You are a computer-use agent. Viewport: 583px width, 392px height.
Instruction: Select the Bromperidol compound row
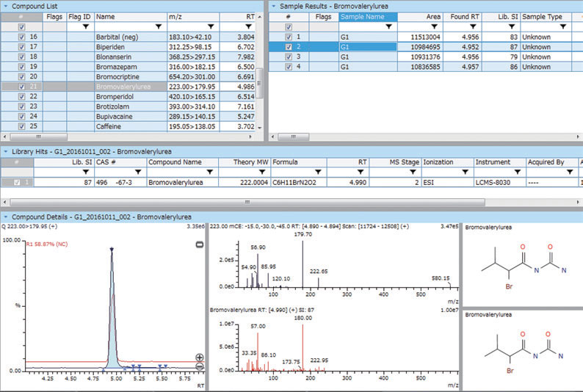coord(128,97)
